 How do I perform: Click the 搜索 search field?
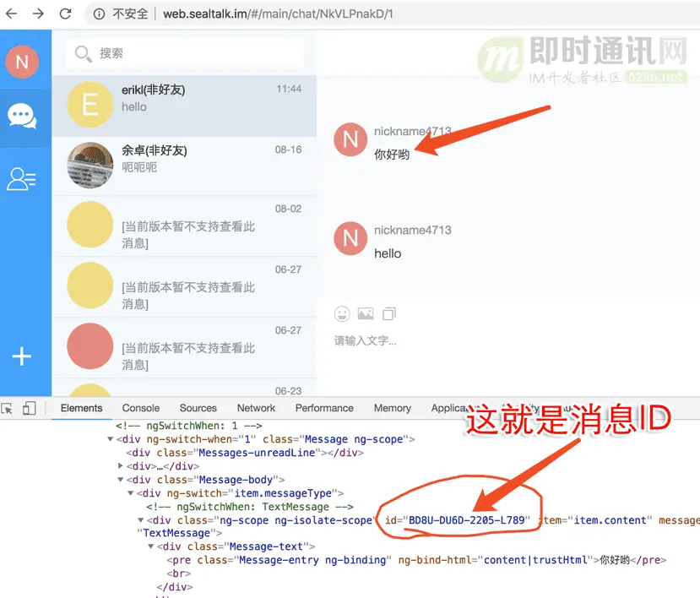coord(184,52)
